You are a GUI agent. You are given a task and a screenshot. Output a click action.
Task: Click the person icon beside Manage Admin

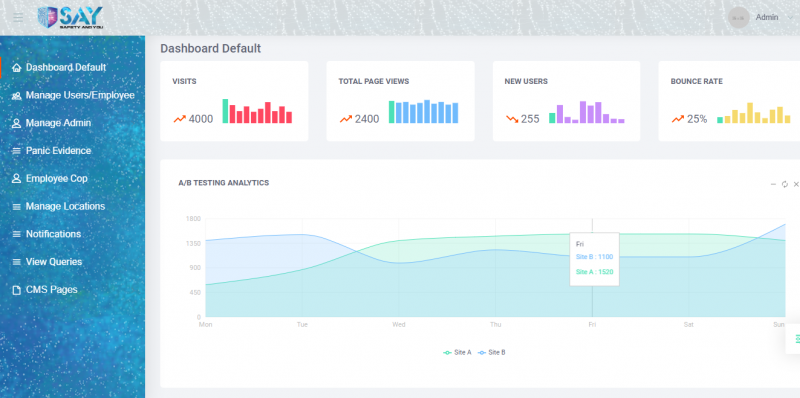coord(16,123)
